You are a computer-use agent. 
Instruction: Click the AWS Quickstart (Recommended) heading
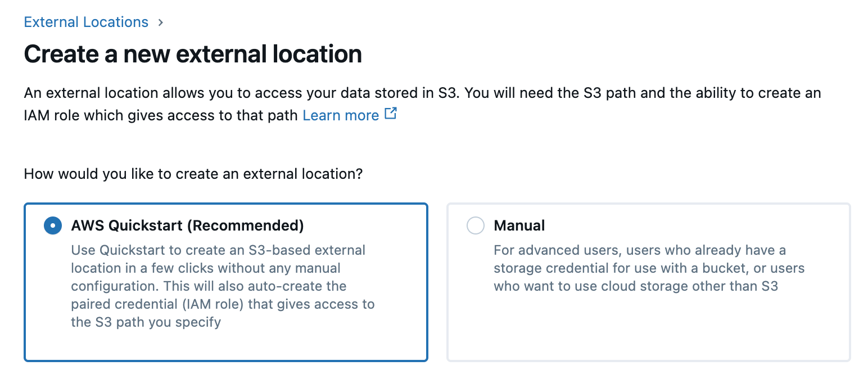pyautogui.click(x=187, y=225)
